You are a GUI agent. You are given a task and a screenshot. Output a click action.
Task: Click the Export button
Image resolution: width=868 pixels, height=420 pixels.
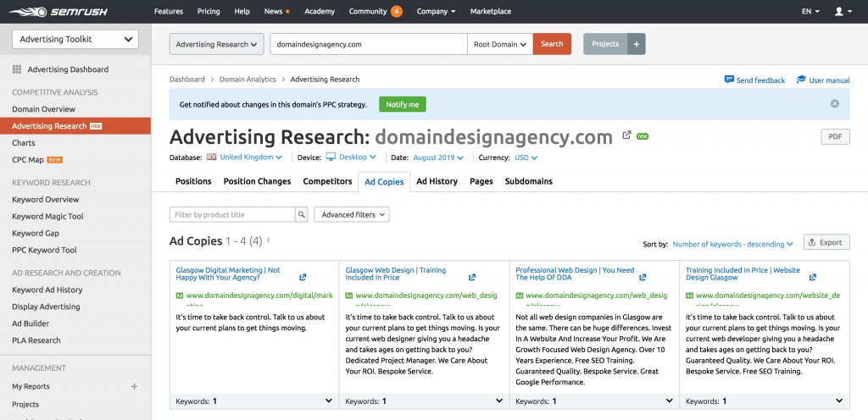[x=826, y=242]
